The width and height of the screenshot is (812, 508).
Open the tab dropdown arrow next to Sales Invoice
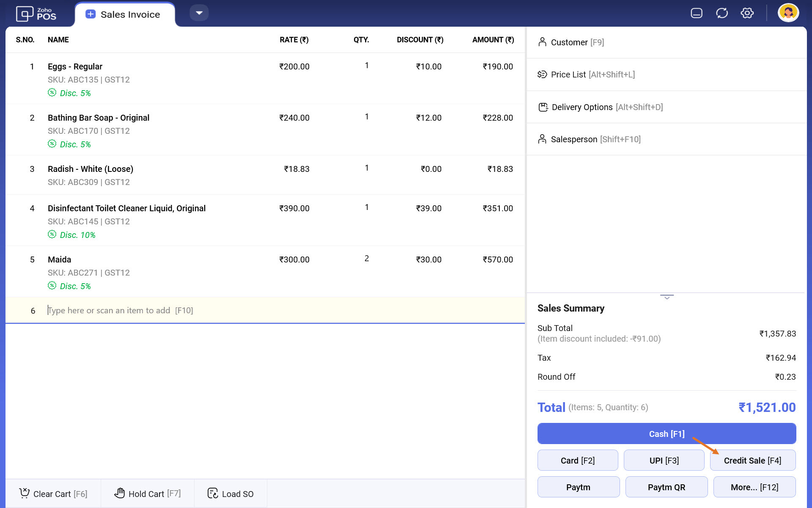click(x=199, y=13)
